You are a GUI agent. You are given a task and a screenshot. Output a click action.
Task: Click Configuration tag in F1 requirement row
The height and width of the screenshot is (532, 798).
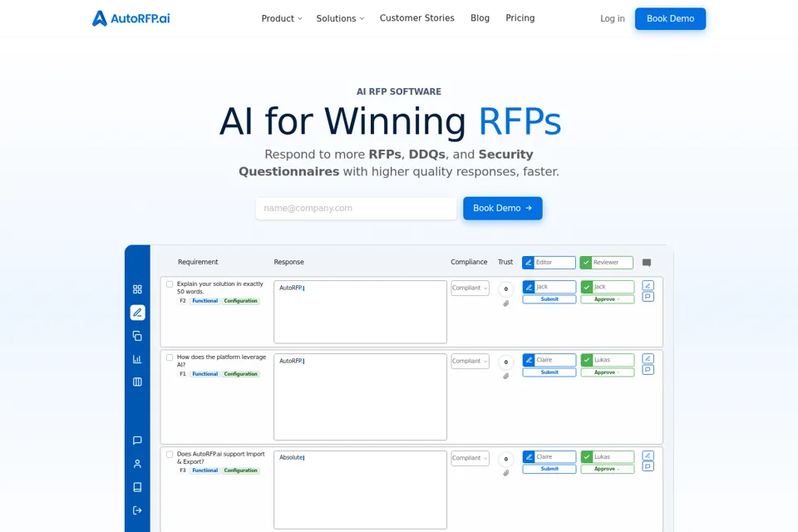pos(241,374)
